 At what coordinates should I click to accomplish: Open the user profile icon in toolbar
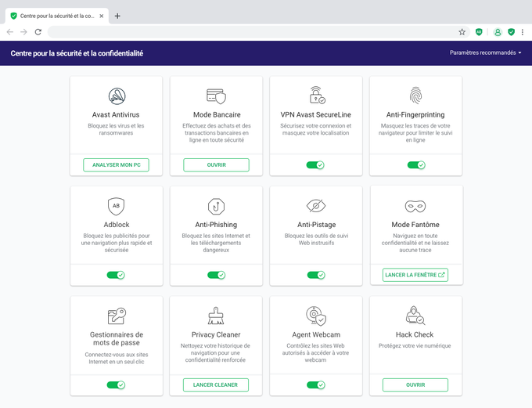[x=498, y=32]
